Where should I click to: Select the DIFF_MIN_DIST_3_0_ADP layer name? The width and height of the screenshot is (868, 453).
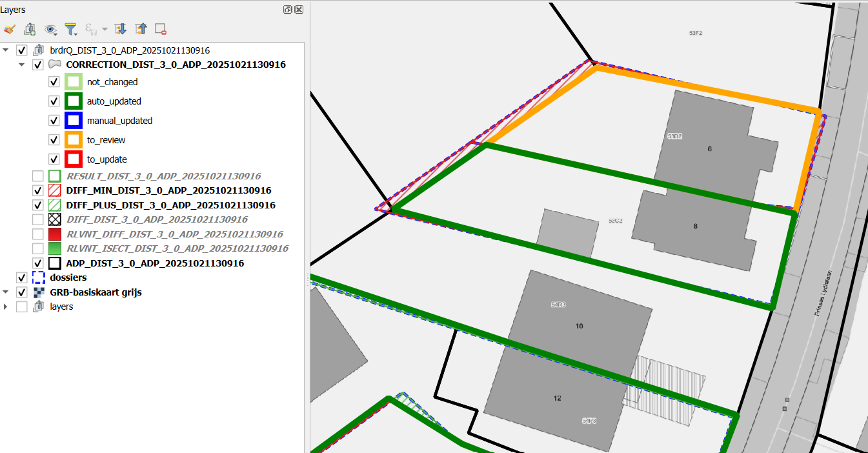tap(168, 190)
